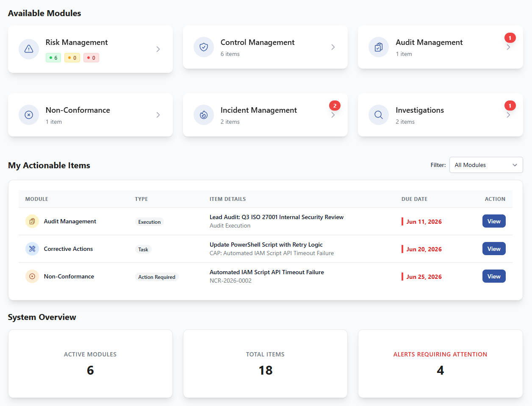
Task: View the Lead Audit Q3 ISO 27001 item
Action: [x=494, y=221]
